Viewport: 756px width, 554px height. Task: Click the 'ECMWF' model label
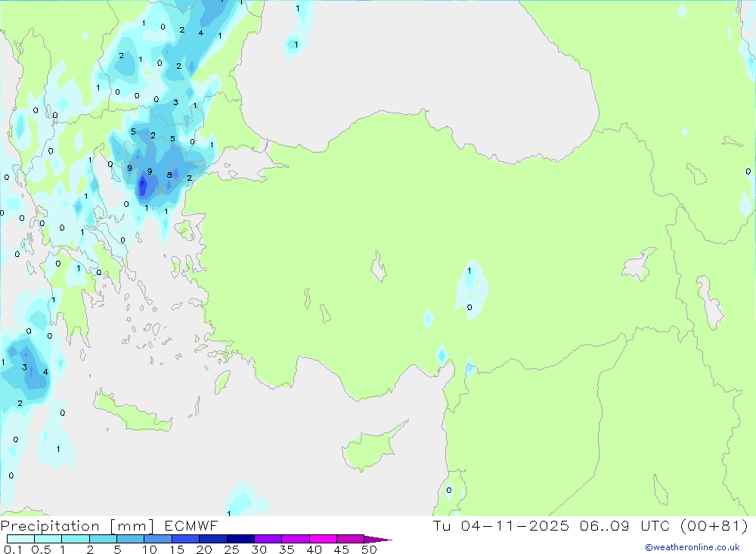(191, 526)
